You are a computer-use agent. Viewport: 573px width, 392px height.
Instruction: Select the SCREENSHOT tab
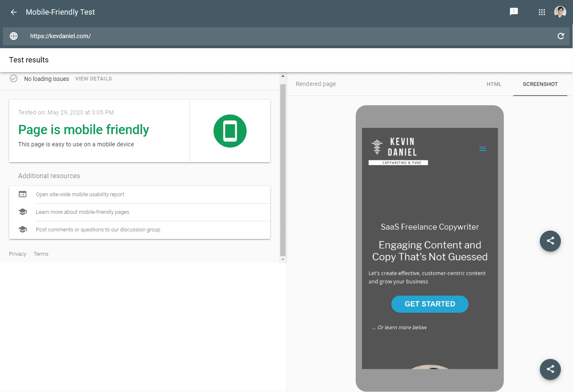(540, 84)
